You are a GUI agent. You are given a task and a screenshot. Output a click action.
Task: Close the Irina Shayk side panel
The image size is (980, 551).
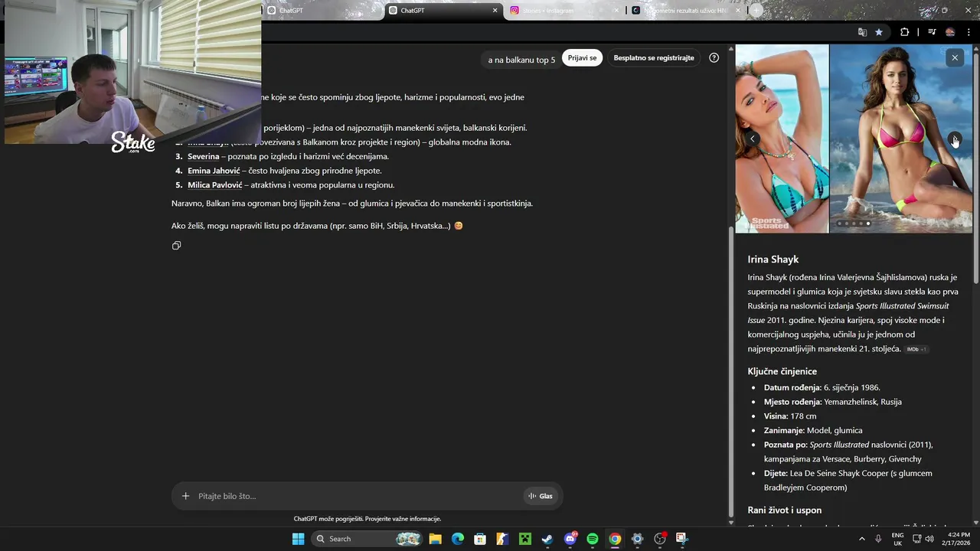point(954,57)
